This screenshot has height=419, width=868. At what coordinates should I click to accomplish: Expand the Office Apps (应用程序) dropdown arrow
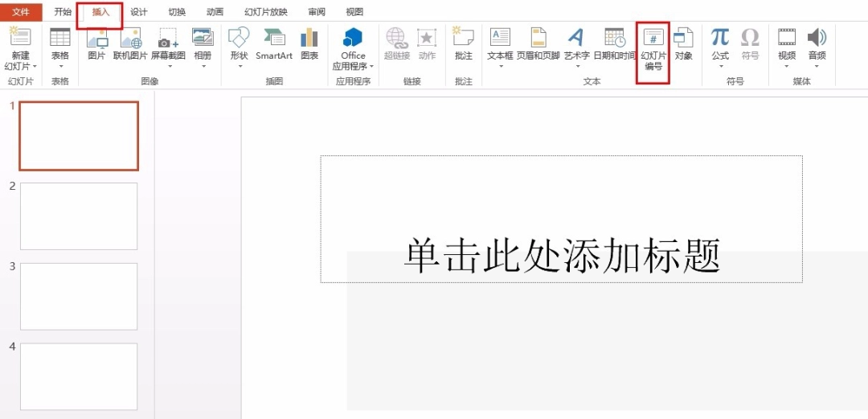371,67
